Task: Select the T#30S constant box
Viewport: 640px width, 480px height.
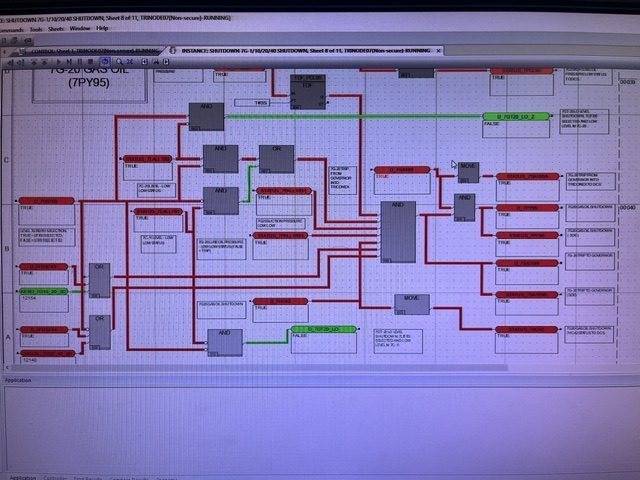Action: coord(252,103)
